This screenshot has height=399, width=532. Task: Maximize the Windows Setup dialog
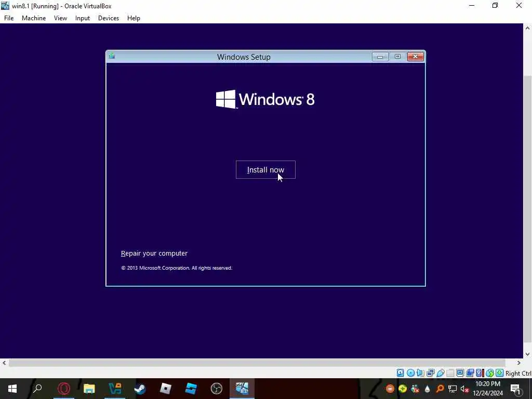[397, 57]
